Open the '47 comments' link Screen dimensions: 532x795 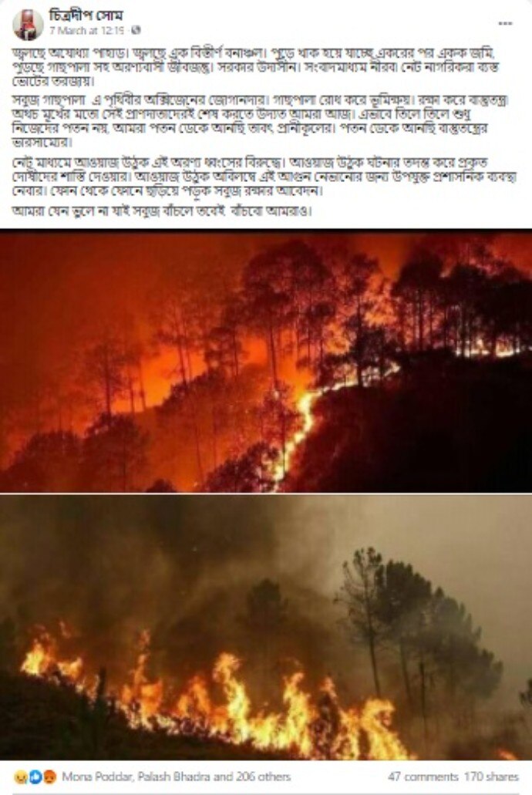tap(423, 776)
